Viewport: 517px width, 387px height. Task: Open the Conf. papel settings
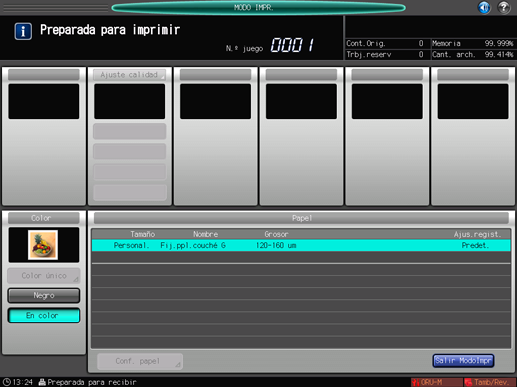click(140, 361)
